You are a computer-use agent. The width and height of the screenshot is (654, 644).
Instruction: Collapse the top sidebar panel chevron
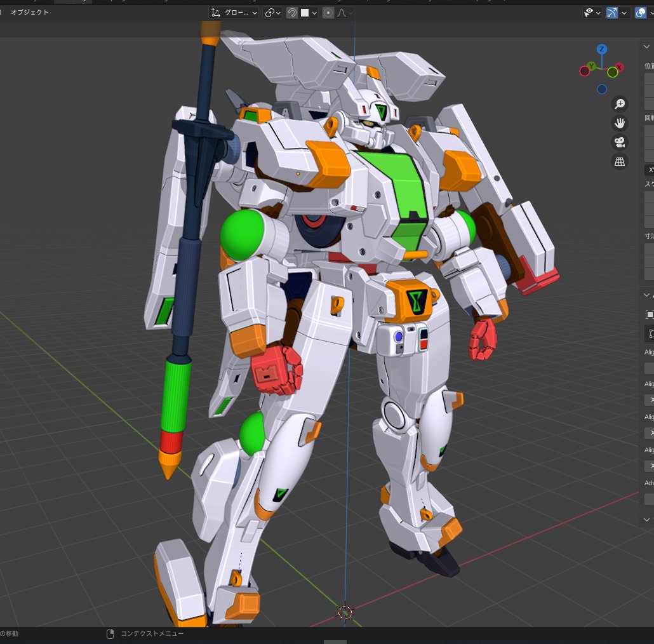(646, 46)
